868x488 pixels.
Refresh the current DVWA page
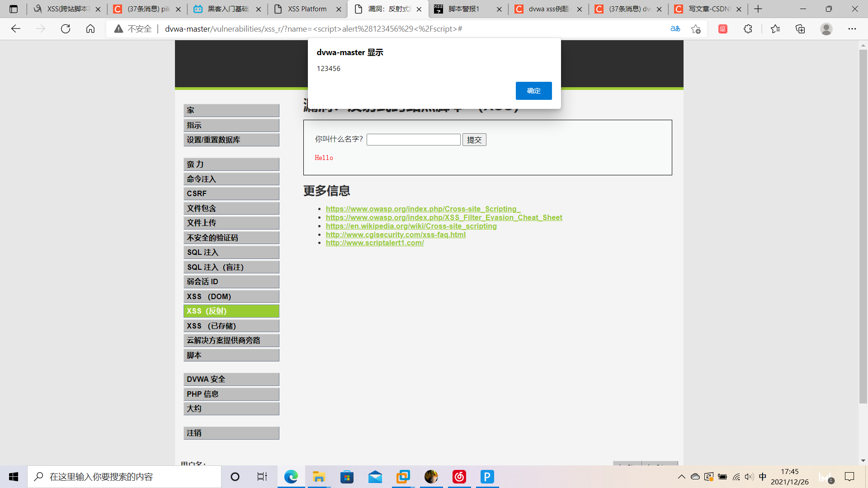[x=66, y=28]
